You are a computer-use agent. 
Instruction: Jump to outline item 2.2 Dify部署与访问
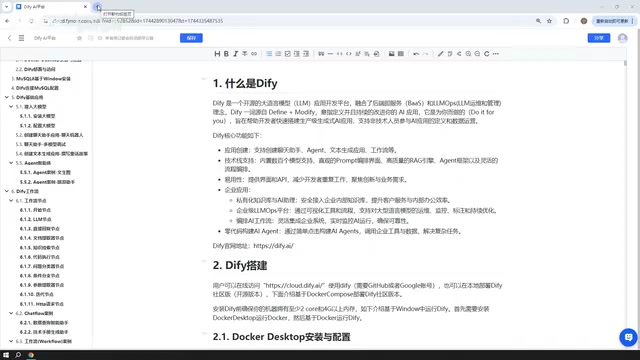[36, 69]
